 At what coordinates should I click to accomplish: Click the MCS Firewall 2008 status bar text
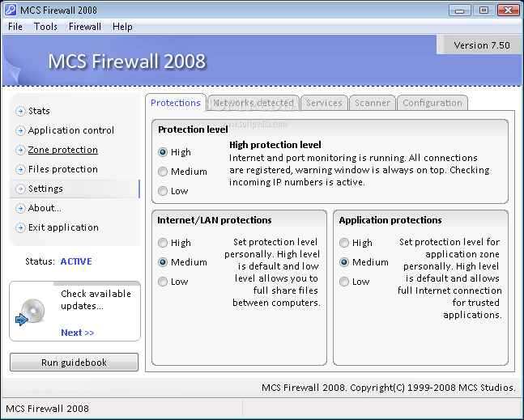pos(47,409)
